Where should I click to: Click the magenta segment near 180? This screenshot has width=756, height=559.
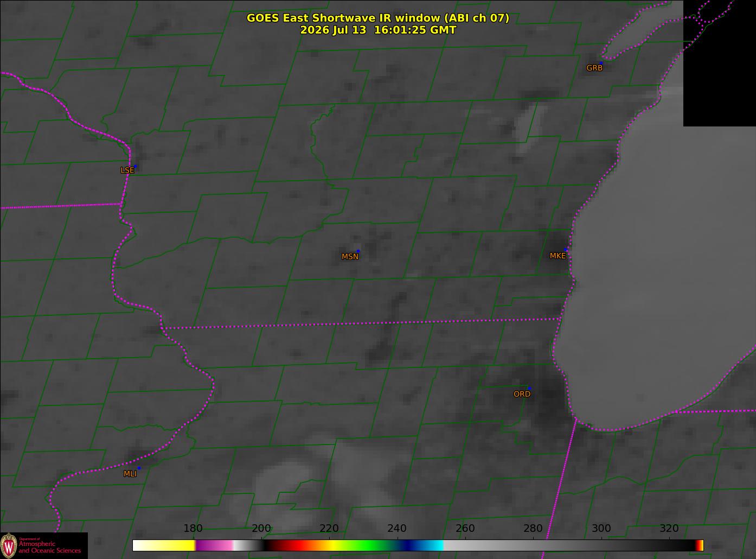(x=214, y=545)
